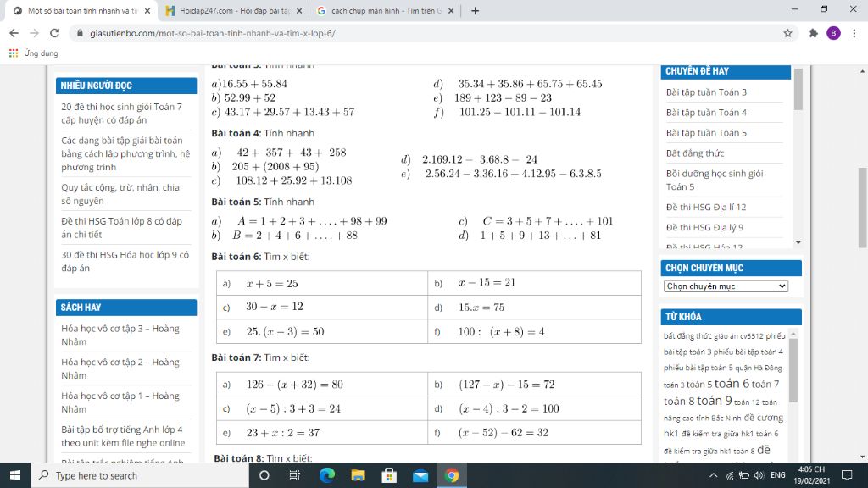This screenshot has height=488, width=868.
Task: Open Quy tắc cộng, trừ, nhân, chia link
Action: point(120,194)
